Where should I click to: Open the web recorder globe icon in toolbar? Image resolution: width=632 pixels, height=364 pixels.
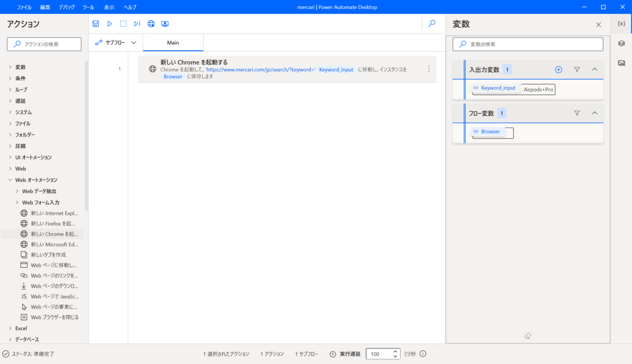click(151, 24)
